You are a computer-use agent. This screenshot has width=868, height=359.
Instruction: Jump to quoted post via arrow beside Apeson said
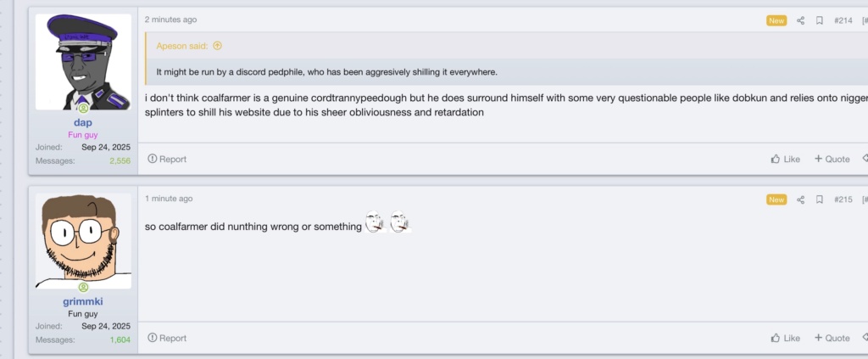tap(218, 46)
